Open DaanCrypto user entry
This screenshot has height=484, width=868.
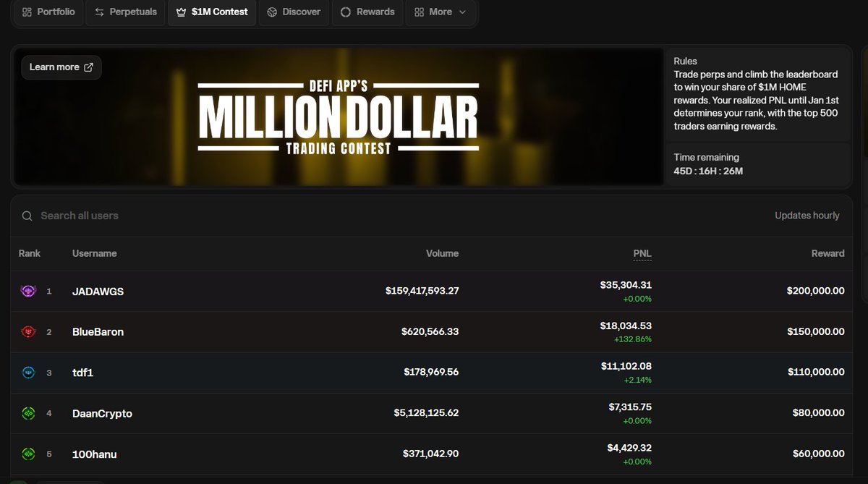(x=102, y=414)
